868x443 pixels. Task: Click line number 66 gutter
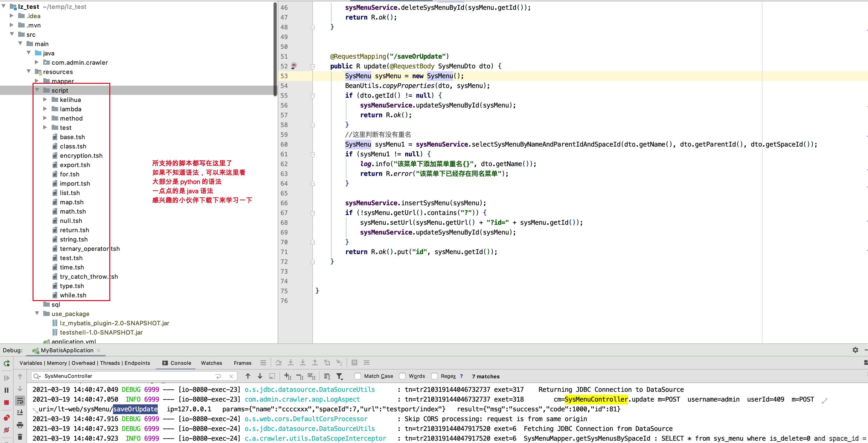pos(284,203)
